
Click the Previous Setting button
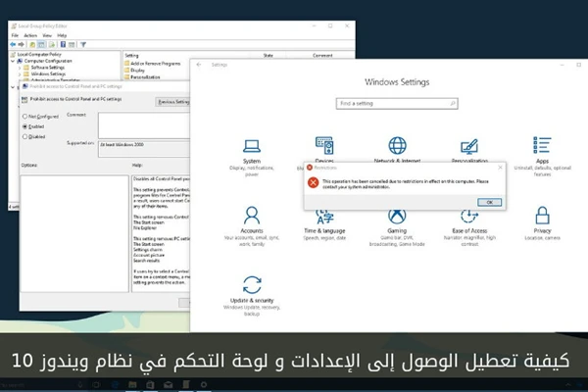coord(172,102)
